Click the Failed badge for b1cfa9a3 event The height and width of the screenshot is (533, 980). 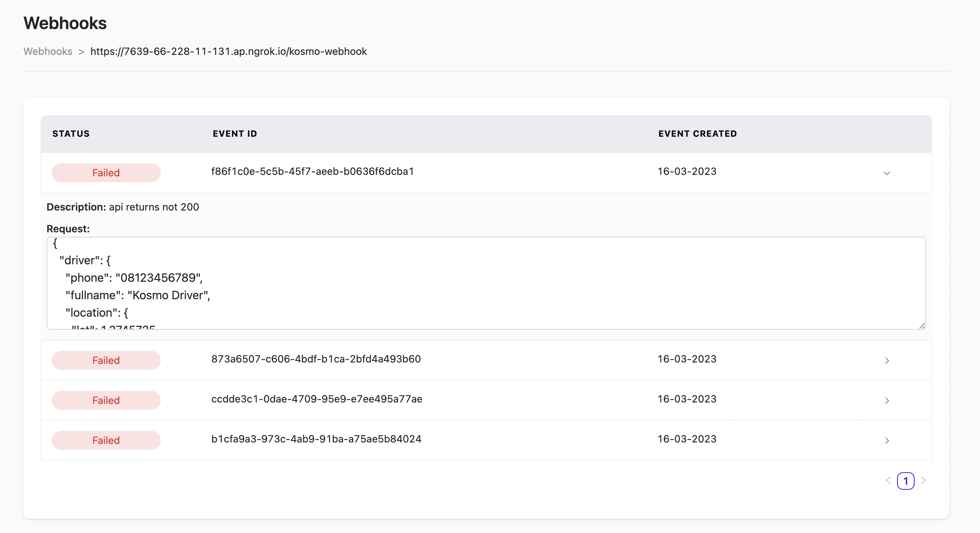tap(106, 440)
